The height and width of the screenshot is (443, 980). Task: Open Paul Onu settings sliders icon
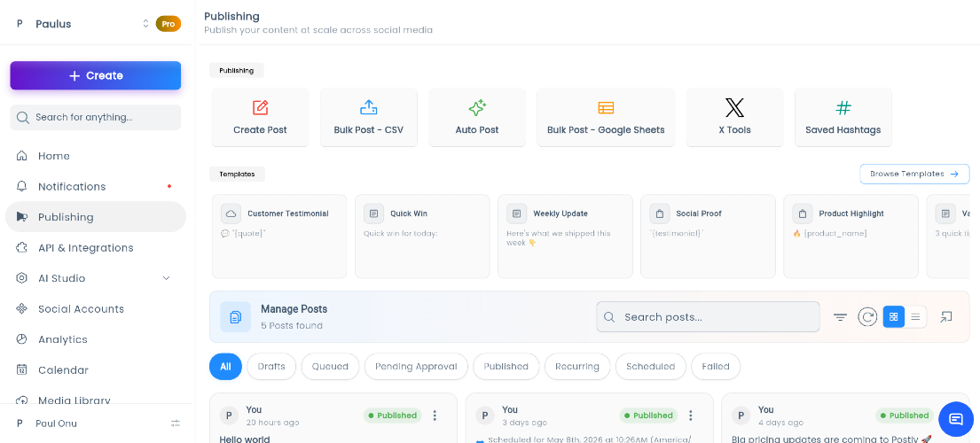(x=176, y=424)
